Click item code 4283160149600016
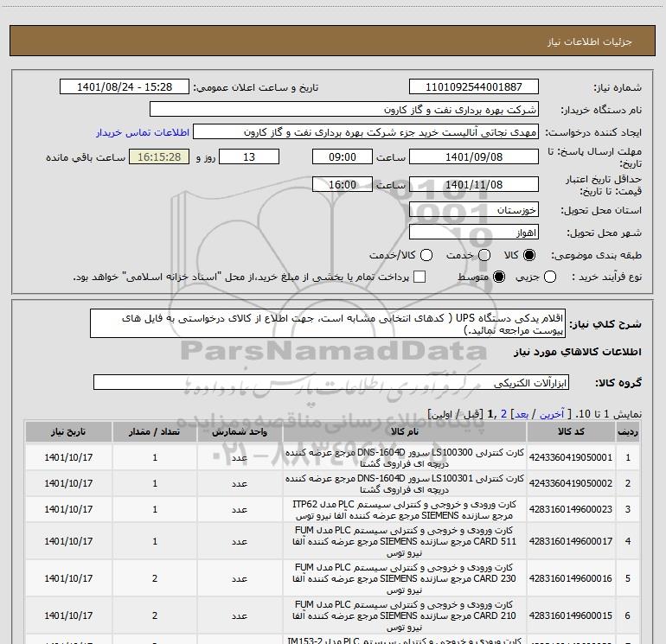Screen dimensions: 666x644 571,578
